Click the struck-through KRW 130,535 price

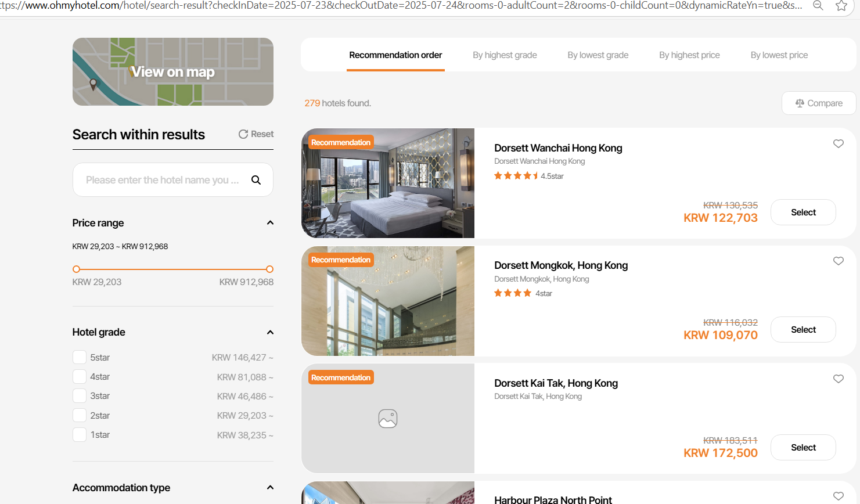point(731,206)
